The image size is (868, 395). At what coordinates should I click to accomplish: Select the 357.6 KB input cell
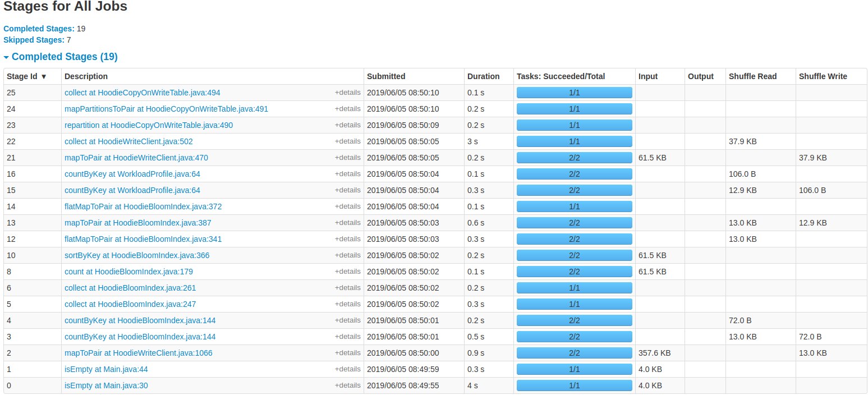pos(660,353)
